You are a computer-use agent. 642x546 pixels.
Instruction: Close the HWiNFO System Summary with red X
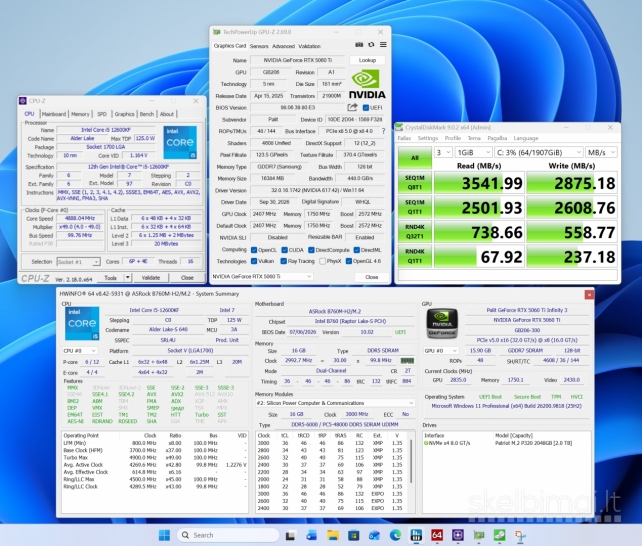(589, 294)
